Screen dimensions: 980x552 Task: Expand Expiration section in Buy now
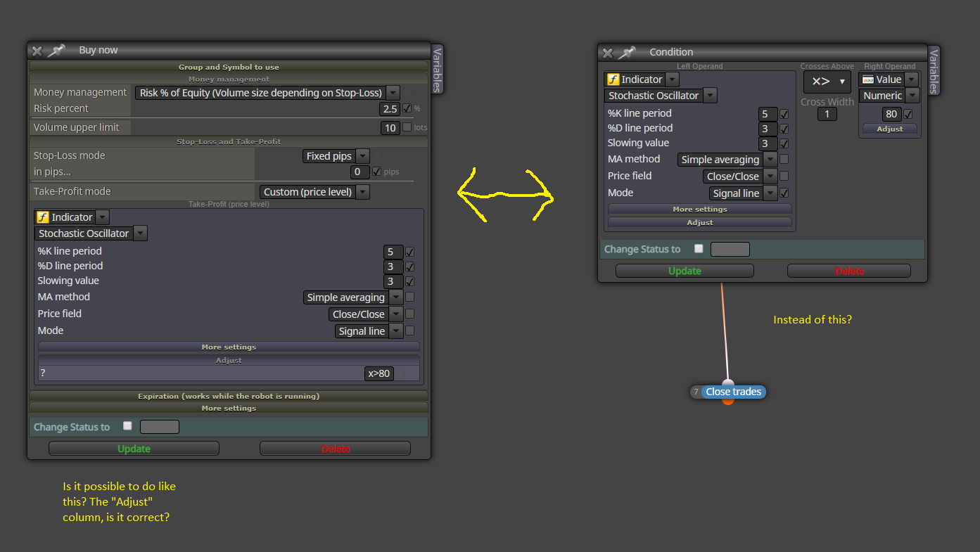pyautogui.click(x=229, y=396)
